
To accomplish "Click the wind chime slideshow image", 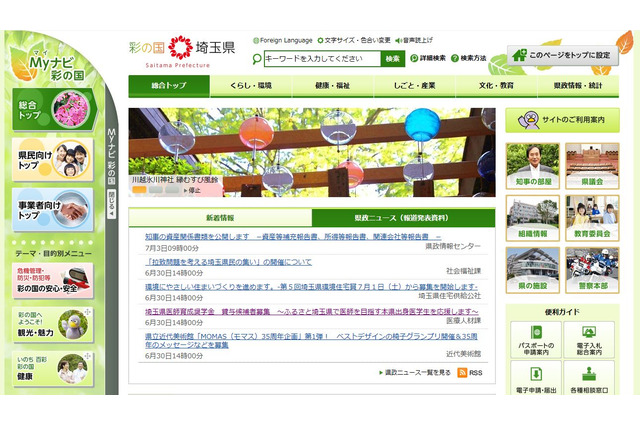I will pos(312,152).
